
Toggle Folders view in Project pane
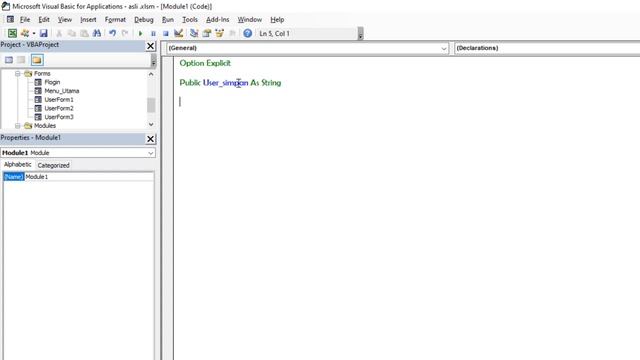coord(37,60)
